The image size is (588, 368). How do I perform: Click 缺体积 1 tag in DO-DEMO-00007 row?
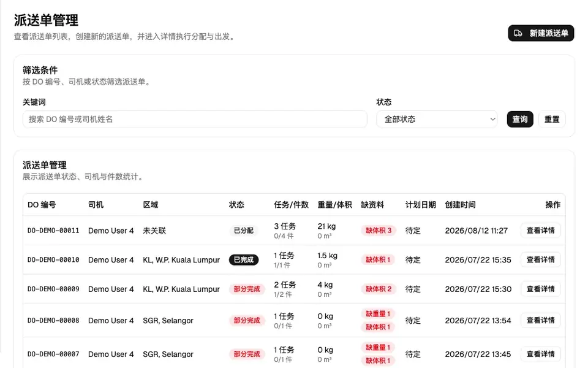378,361
